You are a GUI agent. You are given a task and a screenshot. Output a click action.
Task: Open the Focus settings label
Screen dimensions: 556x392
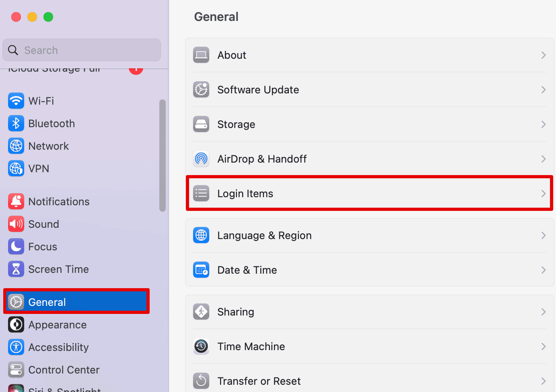(x=43, y=247)
